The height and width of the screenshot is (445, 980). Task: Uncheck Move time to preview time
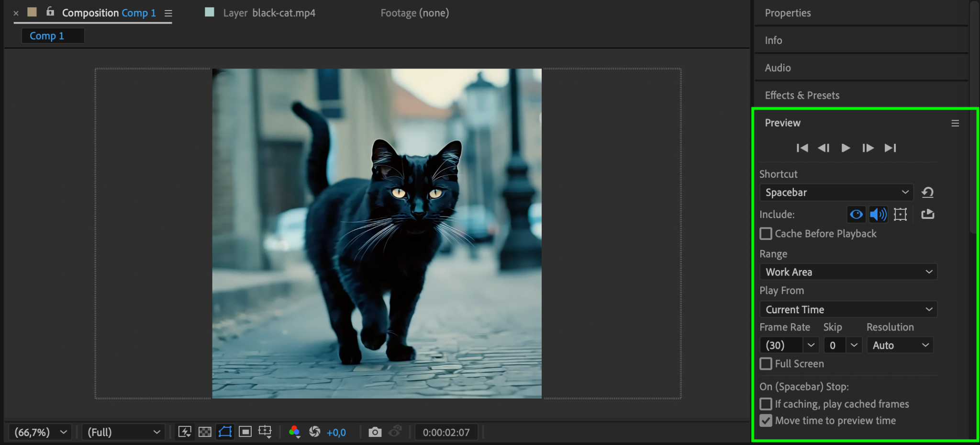pyautogui.click(x=766, y=421)
